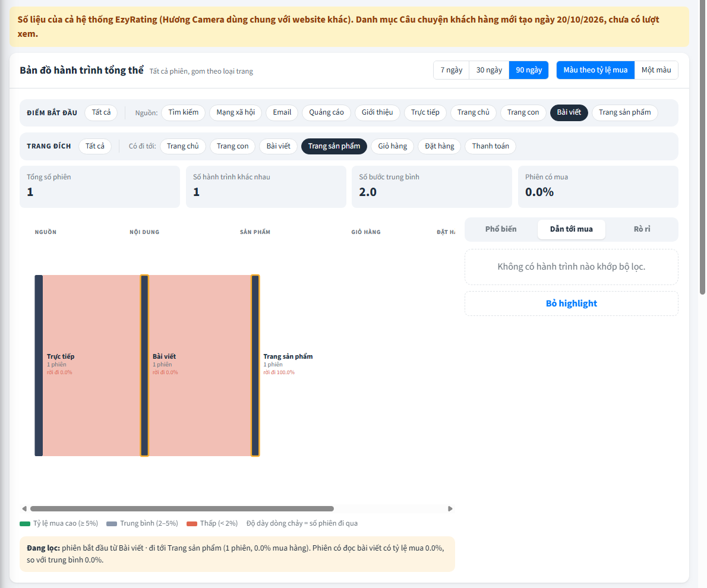Click the chart's horizontal scrollbar thumb

[182, 508]
